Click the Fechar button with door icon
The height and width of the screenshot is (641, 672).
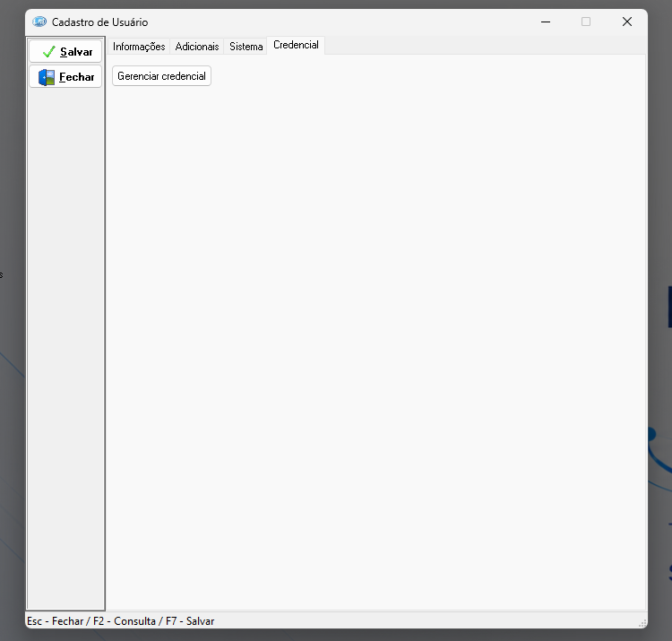click(x=65, y=77)
